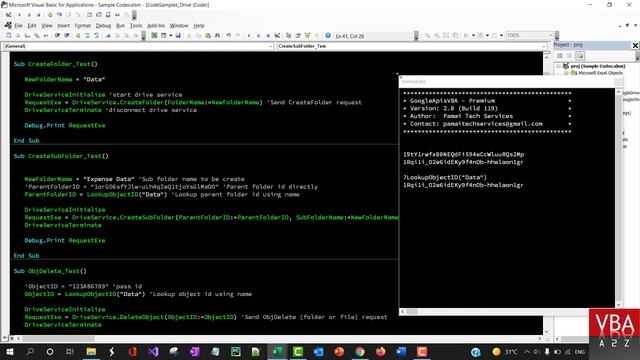The image size is (640, 360).
Task: Click List Properties/Methods icon on Edit toolbar
Action: (8, 36)
